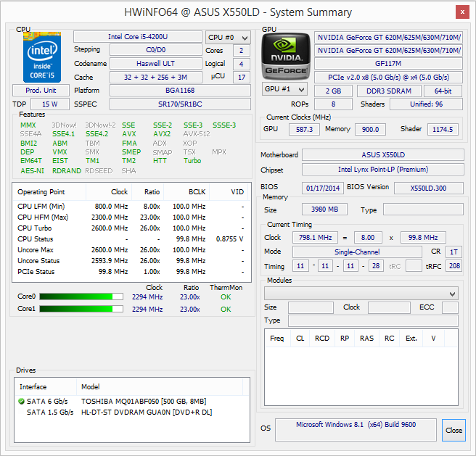The image size is (476, 456).
Task: Click the Unified: 96 shaders field
Action: (x=426, y=104)
